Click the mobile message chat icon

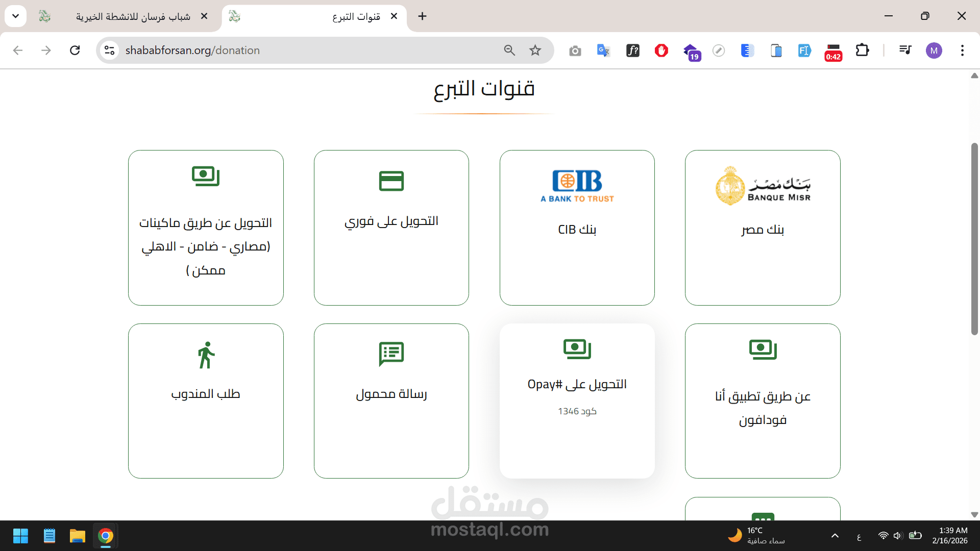click(x=391, y=354)
